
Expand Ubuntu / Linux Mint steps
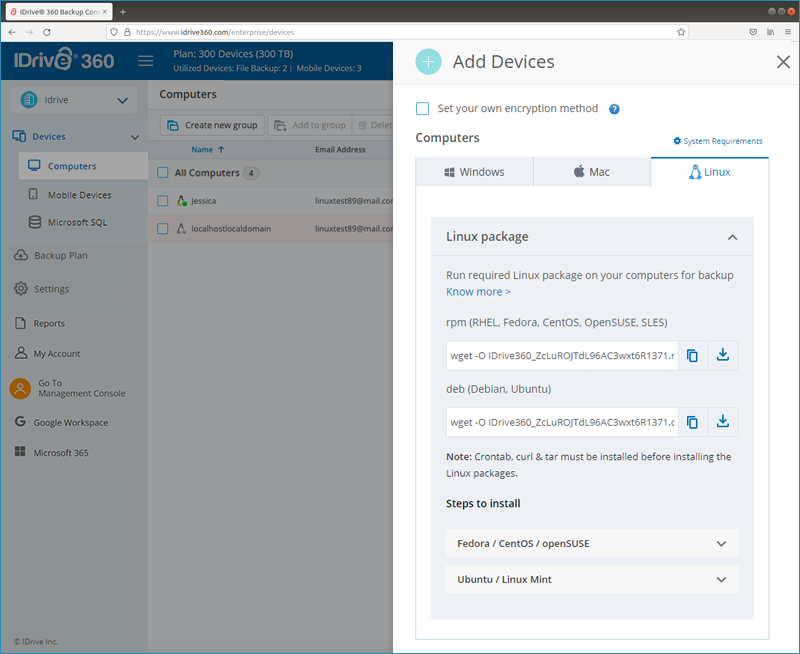(592, 579)
